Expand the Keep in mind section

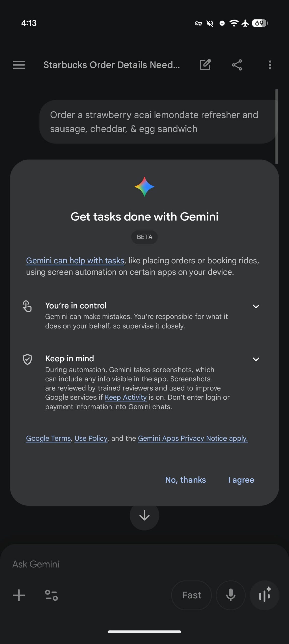click(x=256, y=359)
